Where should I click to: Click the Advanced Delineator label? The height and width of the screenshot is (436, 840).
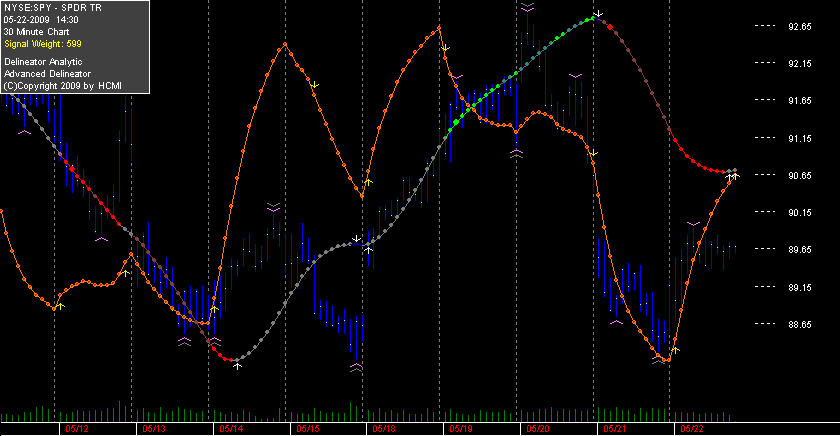click(x=47, y=74)
